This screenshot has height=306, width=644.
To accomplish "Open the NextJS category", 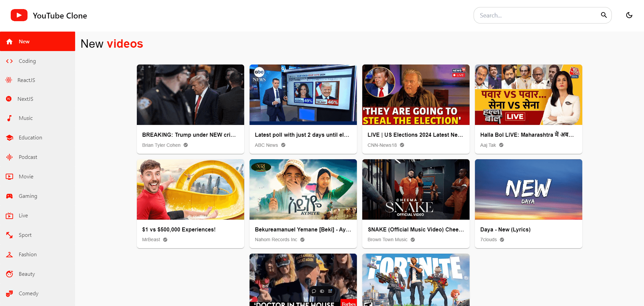I will click(38, 99).
